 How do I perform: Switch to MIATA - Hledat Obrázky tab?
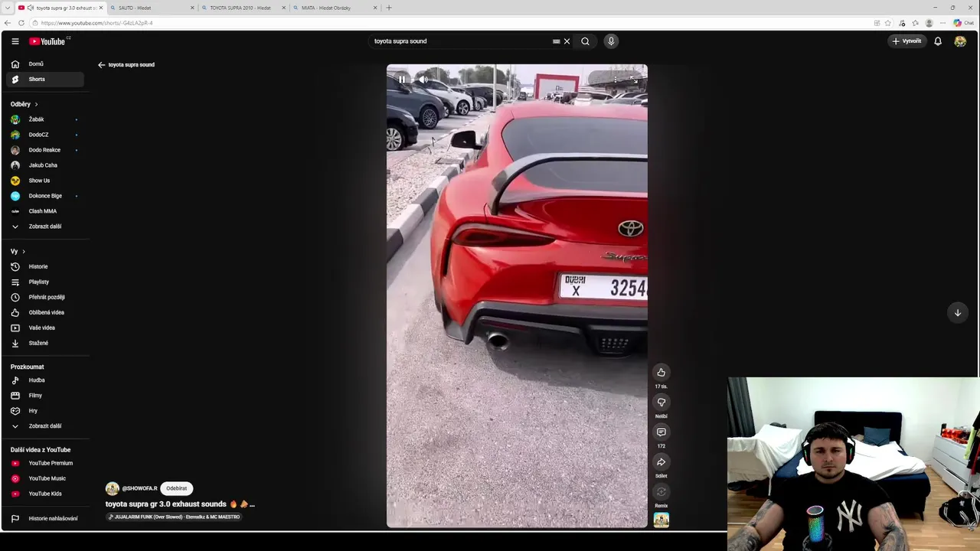(334, 8)
